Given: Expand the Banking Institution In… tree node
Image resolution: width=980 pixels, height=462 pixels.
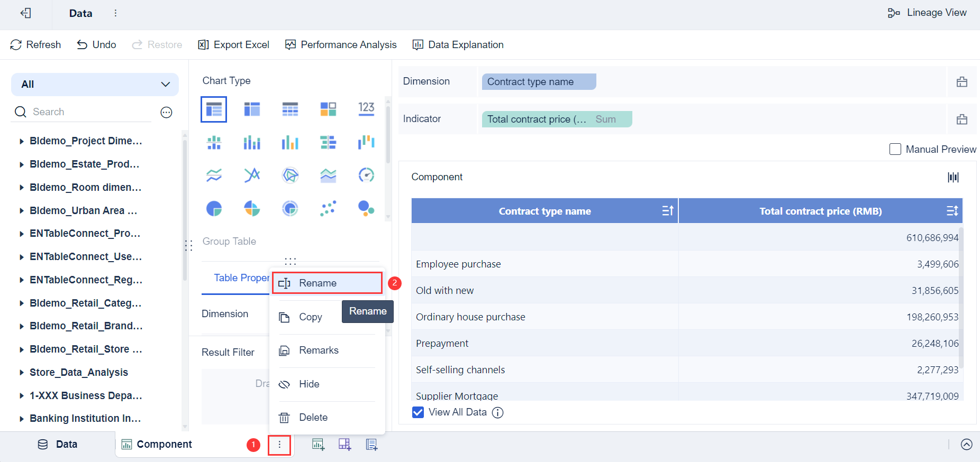Looking at the screenshot, I should tap(22, 419).
